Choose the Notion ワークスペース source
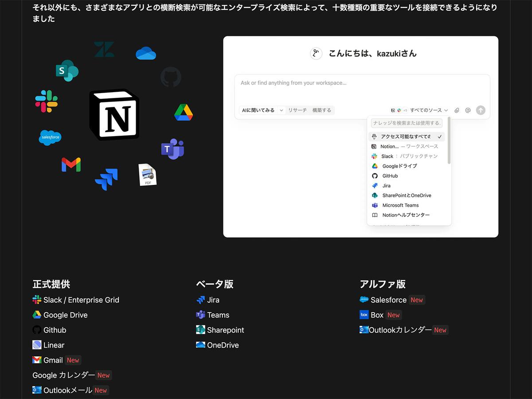The width and height of the screenshot is (532, 399). [x=407, y=146]
